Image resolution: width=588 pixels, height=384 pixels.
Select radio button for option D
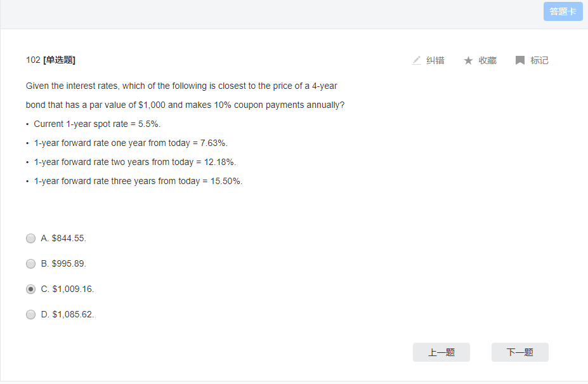(x=30, y=315)
